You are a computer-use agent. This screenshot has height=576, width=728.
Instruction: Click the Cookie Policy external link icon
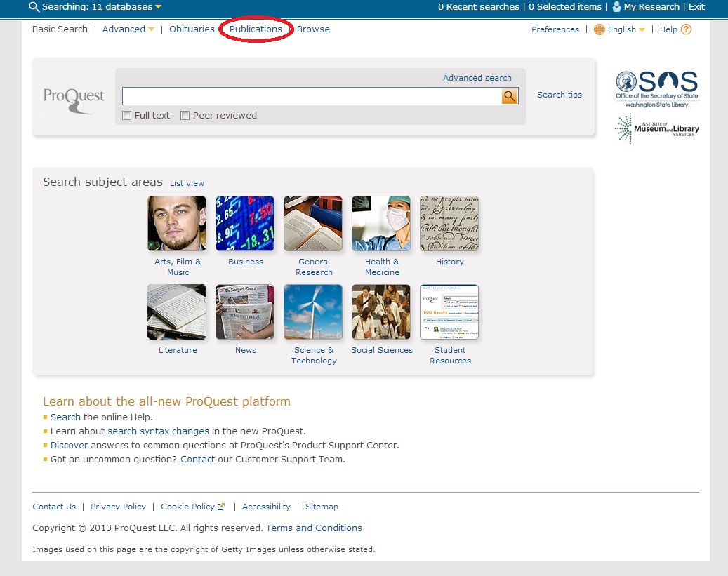tap(221, 507)
